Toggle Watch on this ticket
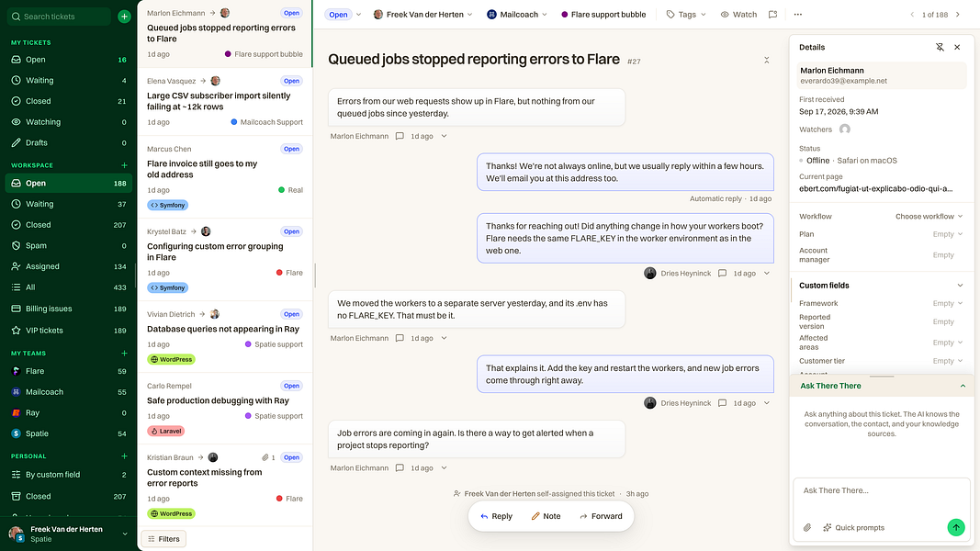The width and height of the screenshot is (980, 551). click(738, 15)
